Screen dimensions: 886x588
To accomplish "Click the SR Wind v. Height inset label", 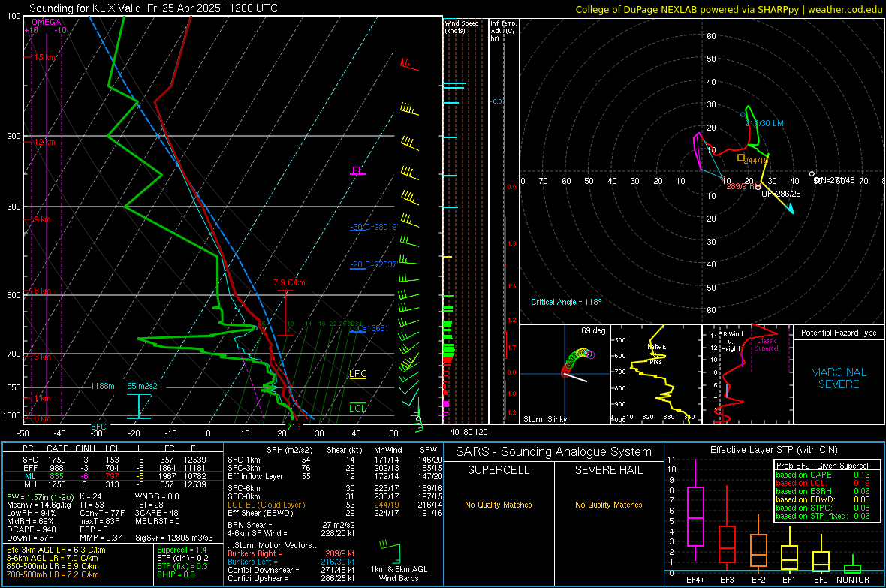I will (731, 342).
